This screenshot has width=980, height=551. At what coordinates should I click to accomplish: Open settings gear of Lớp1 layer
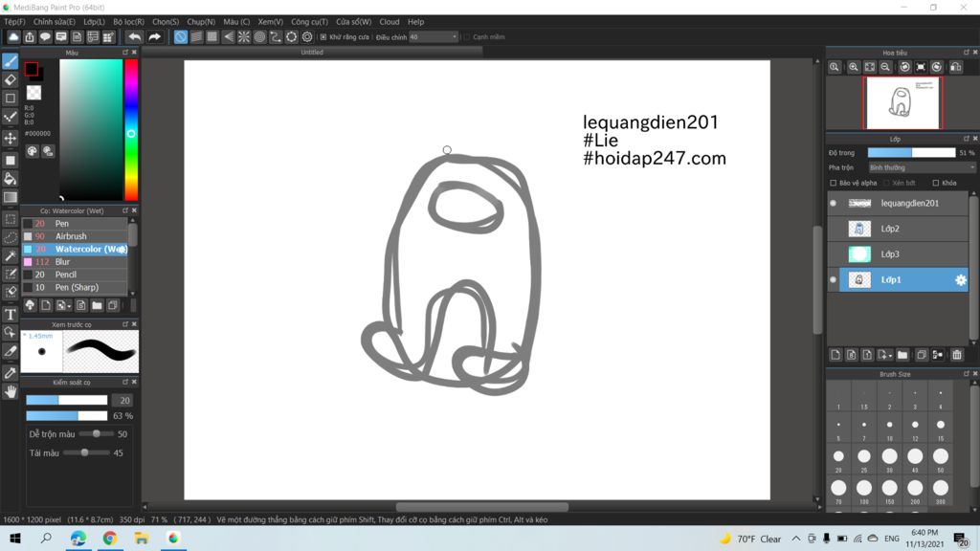961,280
